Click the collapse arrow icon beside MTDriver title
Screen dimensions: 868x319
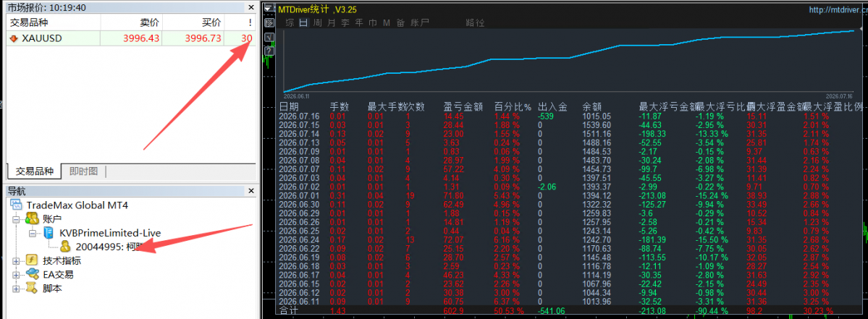[x=269, y=9]
